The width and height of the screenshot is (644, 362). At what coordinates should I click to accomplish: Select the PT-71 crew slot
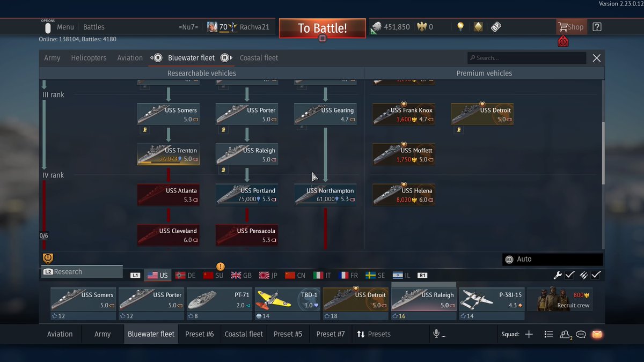[219, 304]
